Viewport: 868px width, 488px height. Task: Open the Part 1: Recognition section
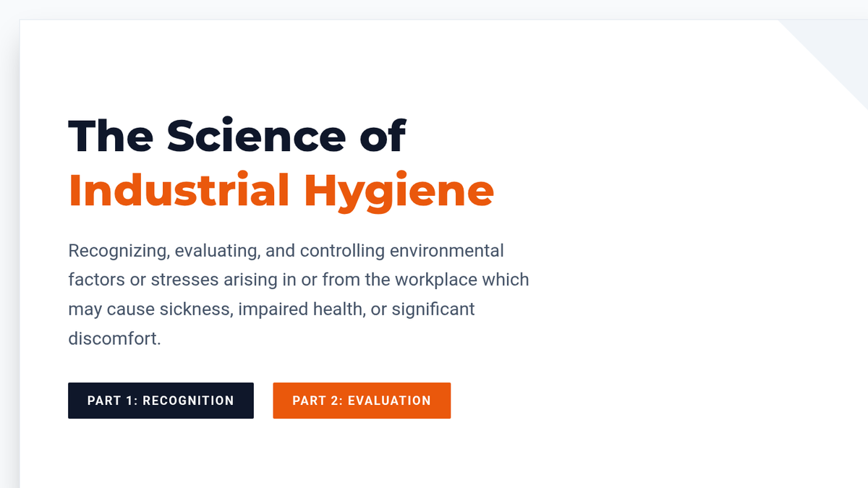coord(161,401)
